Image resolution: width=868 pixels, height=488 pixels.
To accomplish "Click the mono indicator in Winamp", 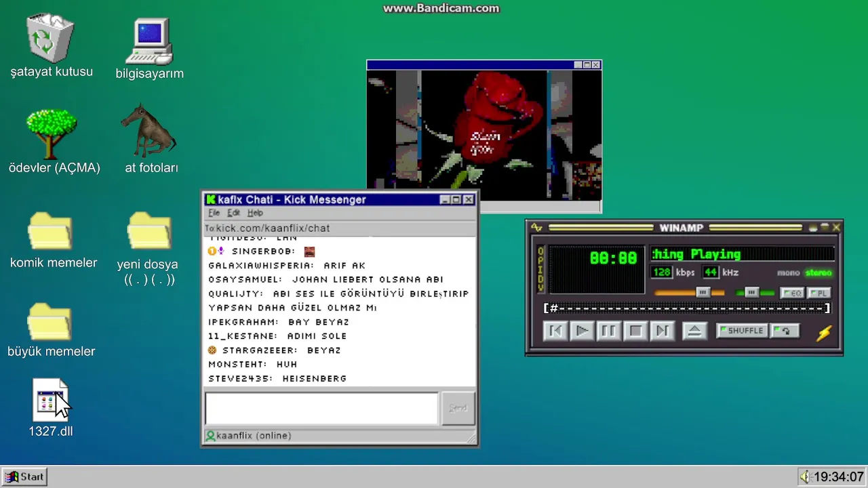I will coord(789,273).
